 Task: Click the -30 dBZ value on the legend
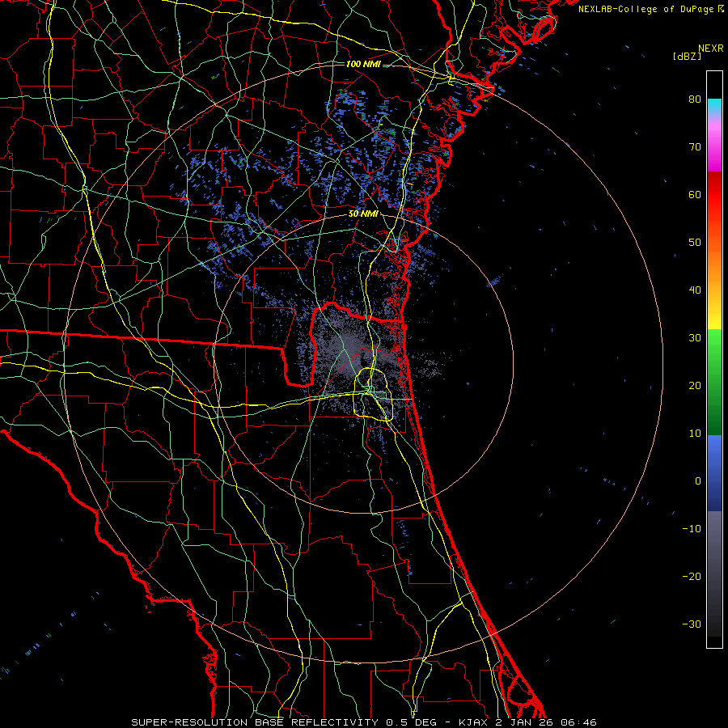tap(692, 624)
